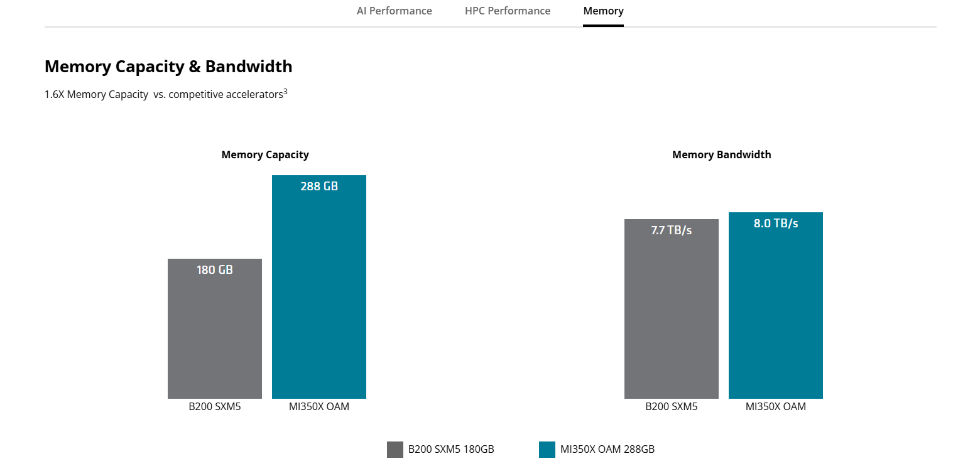The height and width of the screenshot is (471, 980).
Task: Click the 288 GB memory capacity bar
Action: tap(319, 287)
